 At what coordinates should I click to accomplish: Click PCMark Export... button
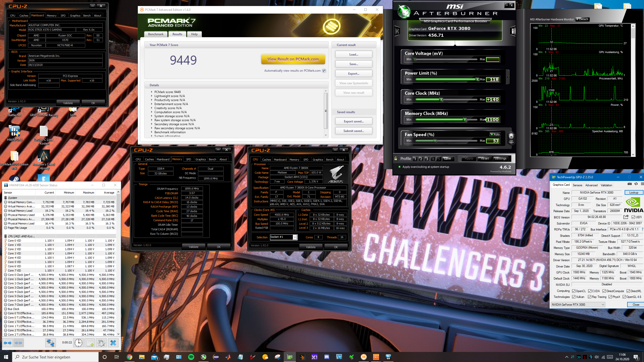click(x=354, y=74)
